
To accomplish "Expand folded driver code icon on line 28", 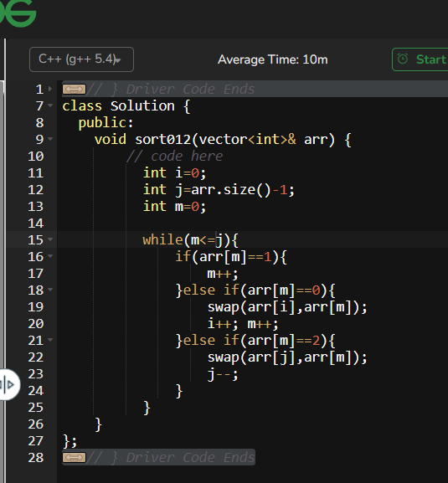I will pyautogui.click(x=74, y=457).
